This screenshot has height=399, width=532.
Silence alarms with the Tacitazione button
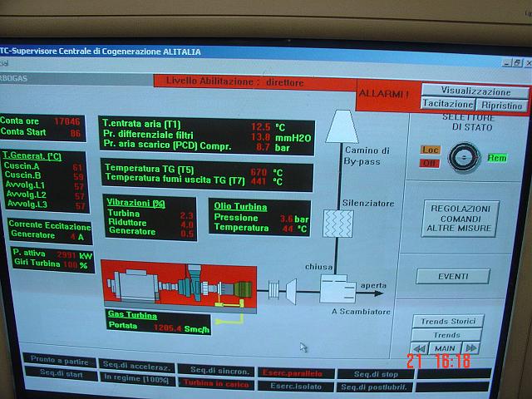tap(448, 104)
